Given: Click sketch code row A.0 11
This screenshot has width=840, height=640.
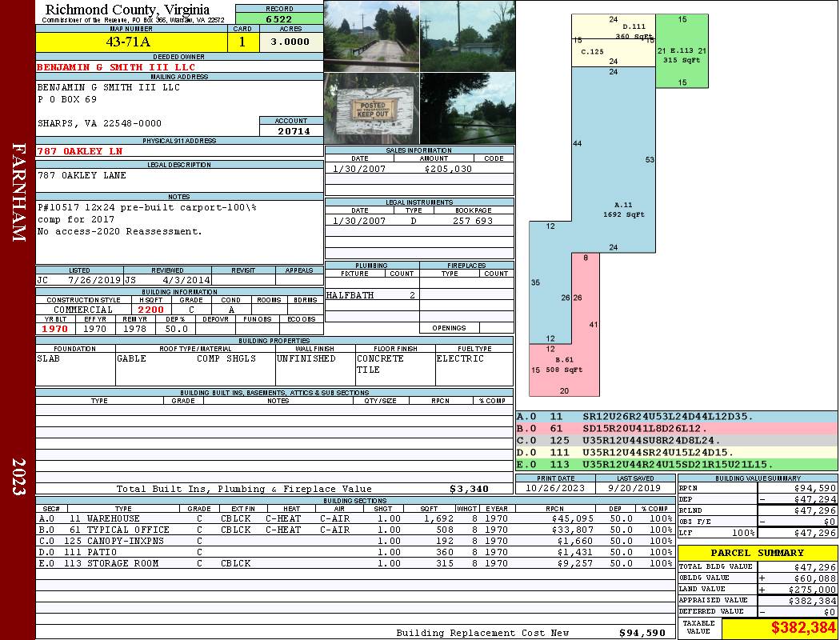Looking at the screenshot, I should click(x=677, y=417).
